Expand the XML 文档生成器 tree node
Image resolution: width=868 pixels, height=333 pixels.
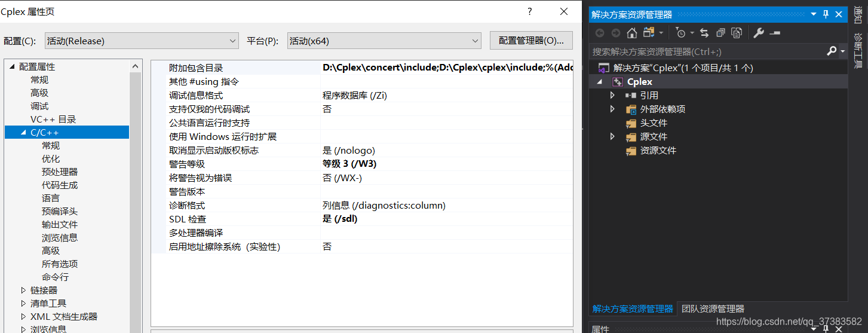tap(23, 317)
